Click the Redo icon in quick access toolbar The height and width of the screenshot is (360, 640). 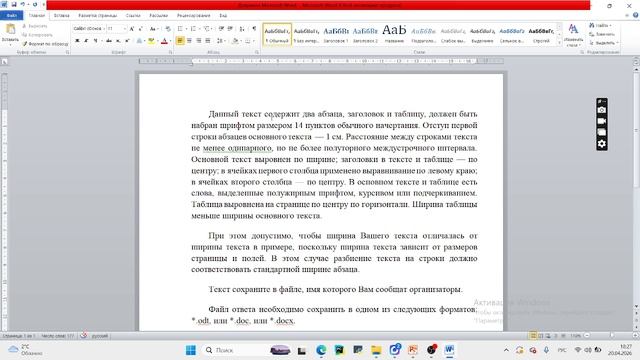tap(35, 4)
